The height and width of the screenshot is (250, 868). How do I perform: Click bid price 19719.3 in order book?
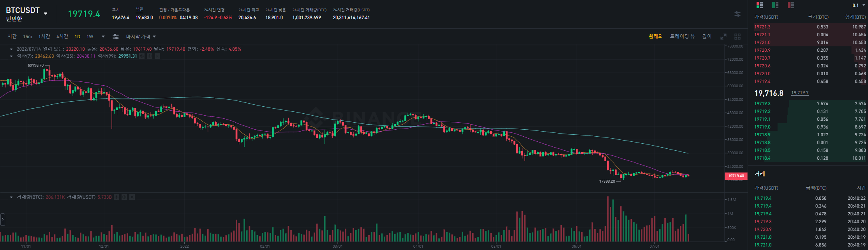762,104
